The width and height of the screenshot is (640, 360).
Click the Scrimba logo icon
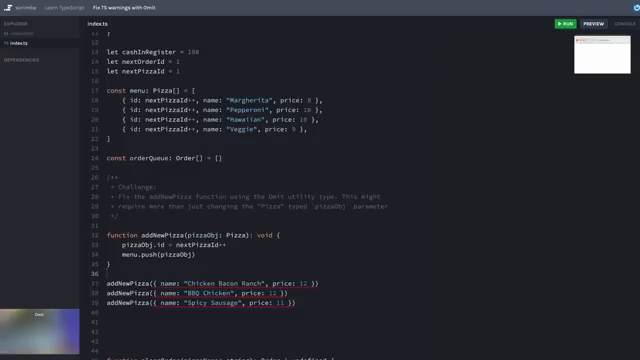[8, 8]
